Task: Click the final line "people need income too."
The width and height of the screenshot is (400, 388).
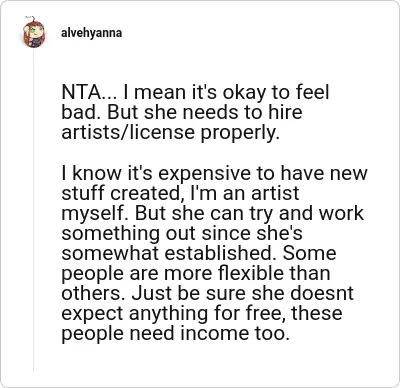Action: pos(175,334)
